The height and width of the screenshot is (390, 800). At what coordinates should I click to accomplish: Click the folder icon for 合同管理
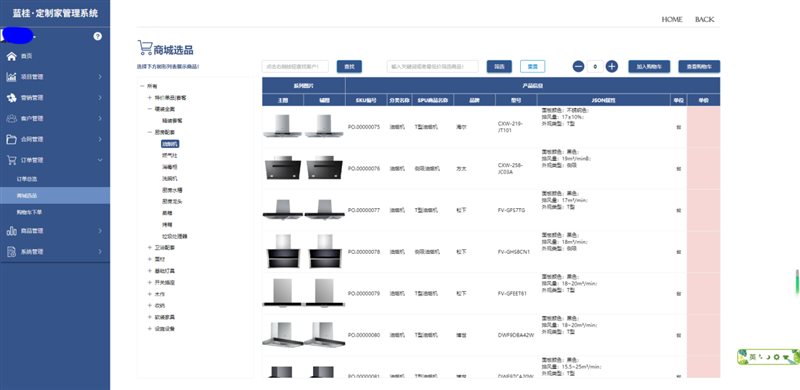(11, 139)
